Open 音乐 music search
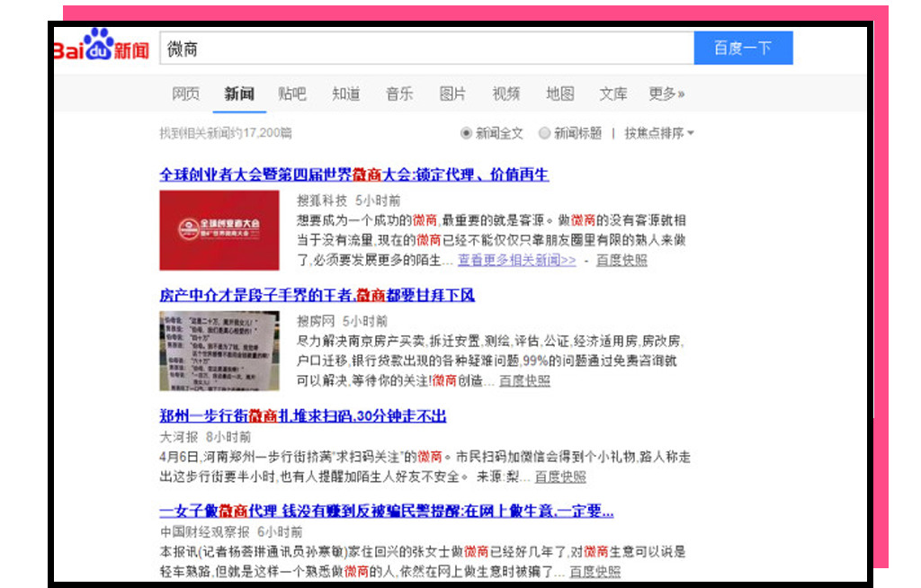Screen dimensions: 921x588 click(x=398, y=93)
